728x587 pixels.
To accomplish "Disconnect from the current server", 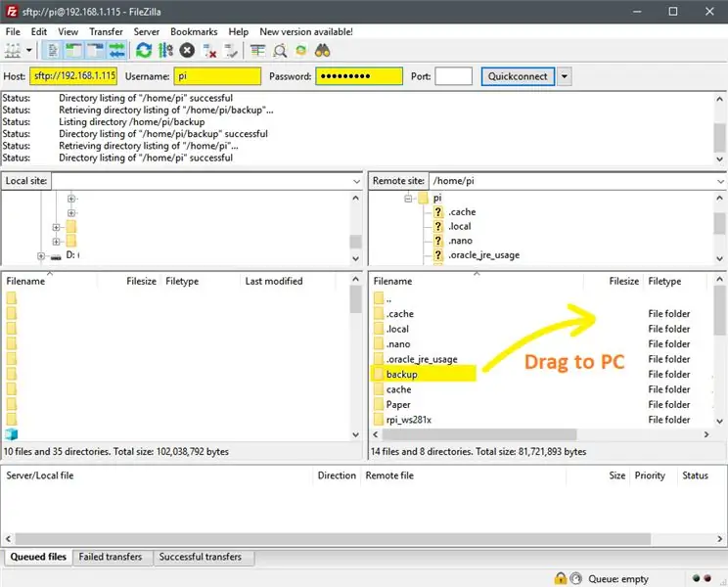I will pyautogui.click(x=209, y=50).
